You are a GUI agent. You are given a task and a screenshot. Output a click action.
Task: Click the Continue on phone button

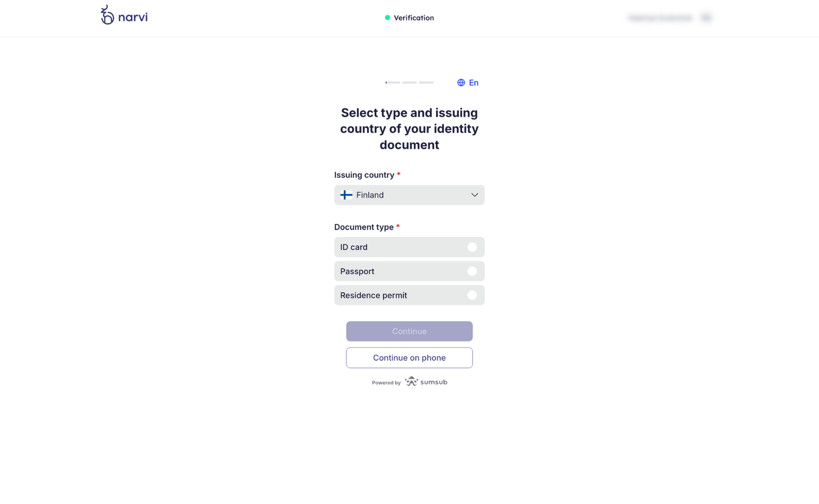tap(409, 358)
